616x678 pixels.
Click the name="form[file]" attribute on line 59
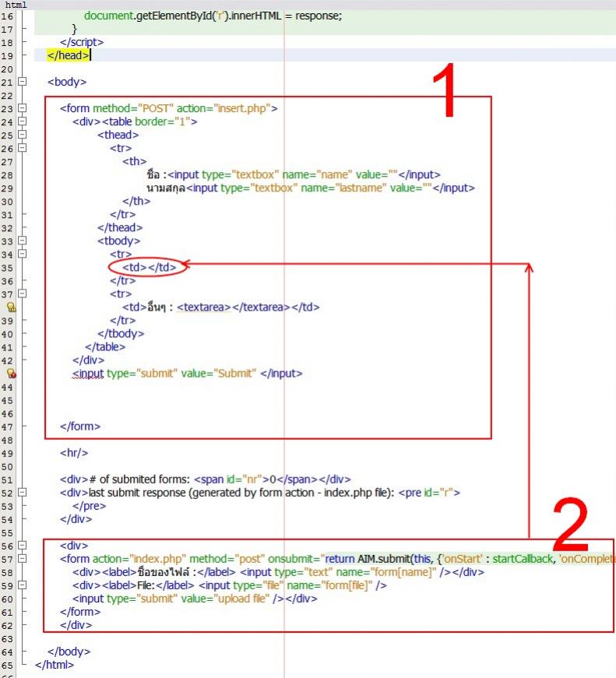pyautogui.click(x=329, y=585)
